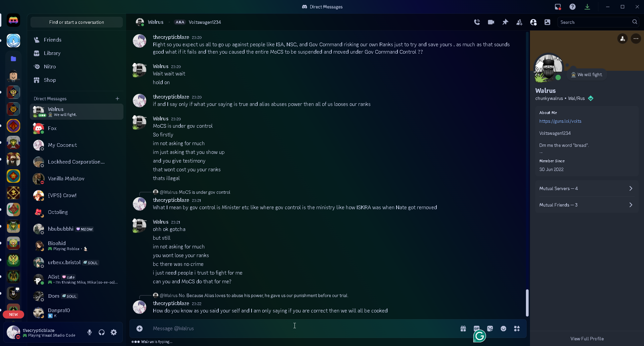Click the chat scrollbar thumb

(527, 303)
